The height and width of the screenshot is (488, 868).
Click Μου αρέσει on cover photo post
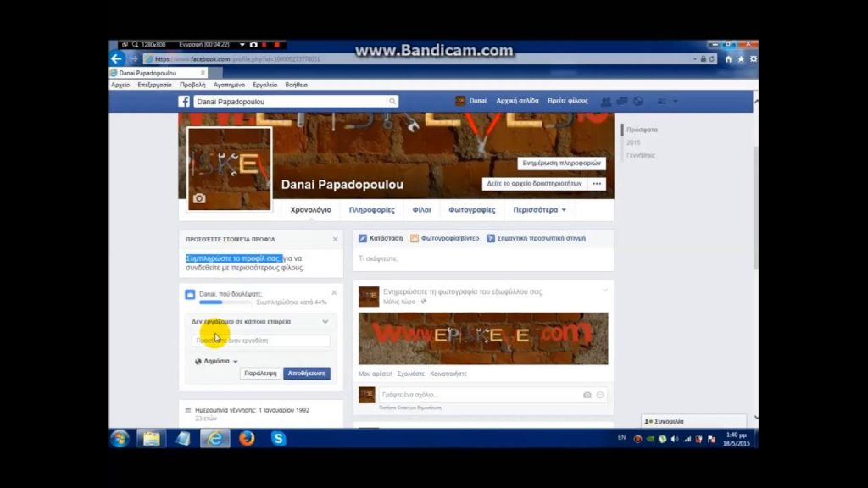pos(375,374)
